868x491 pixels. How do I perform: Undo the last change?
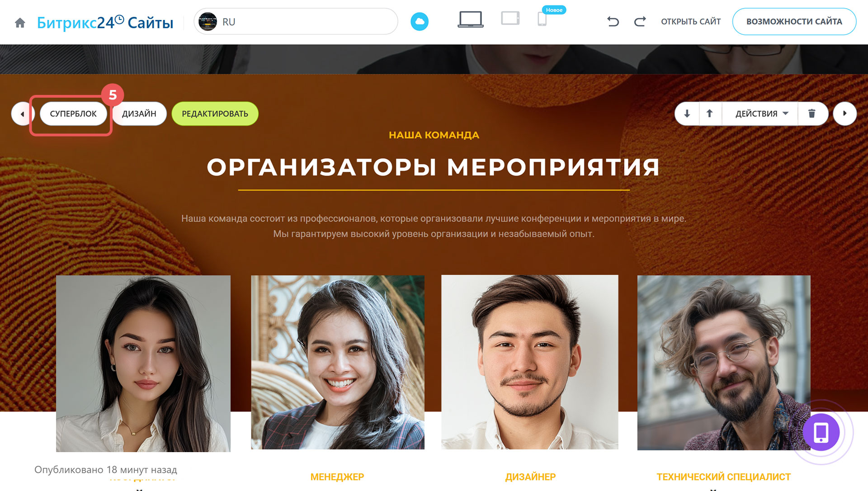tap(613, 21)
